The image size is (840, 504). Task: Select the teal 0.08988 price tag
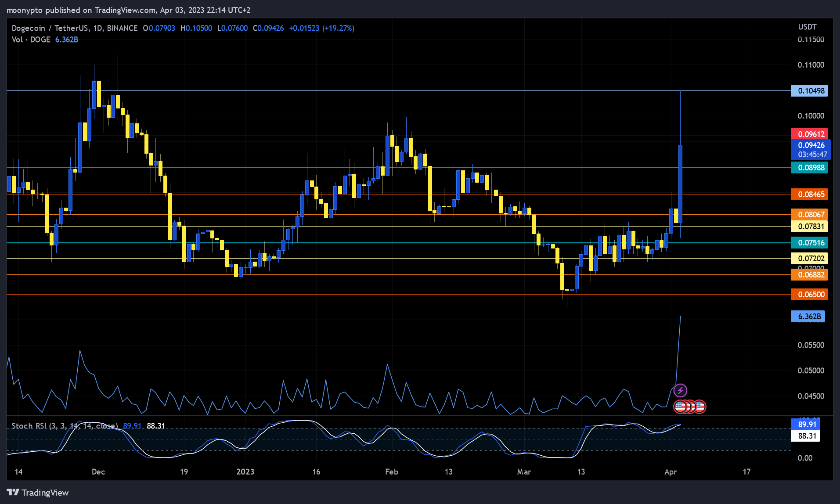(x=810, y=168)
